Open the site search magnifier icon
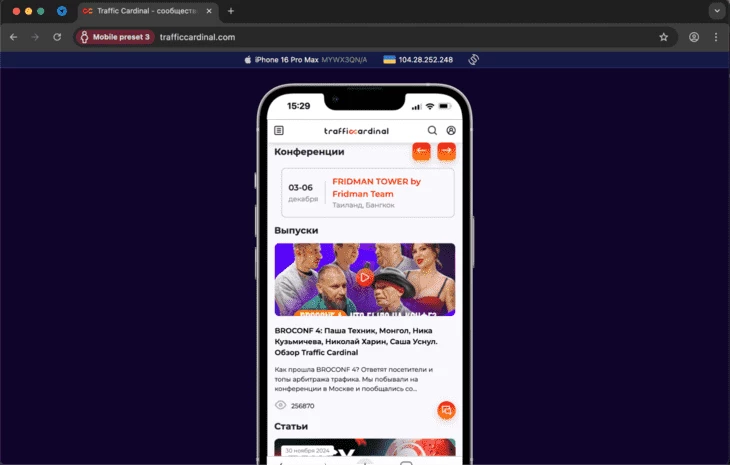Viewport: 730px width, 465px height. click(432, 130)
